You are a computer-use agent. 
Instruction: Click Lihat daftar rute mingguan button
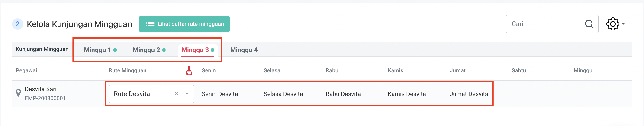click(184, 24)
